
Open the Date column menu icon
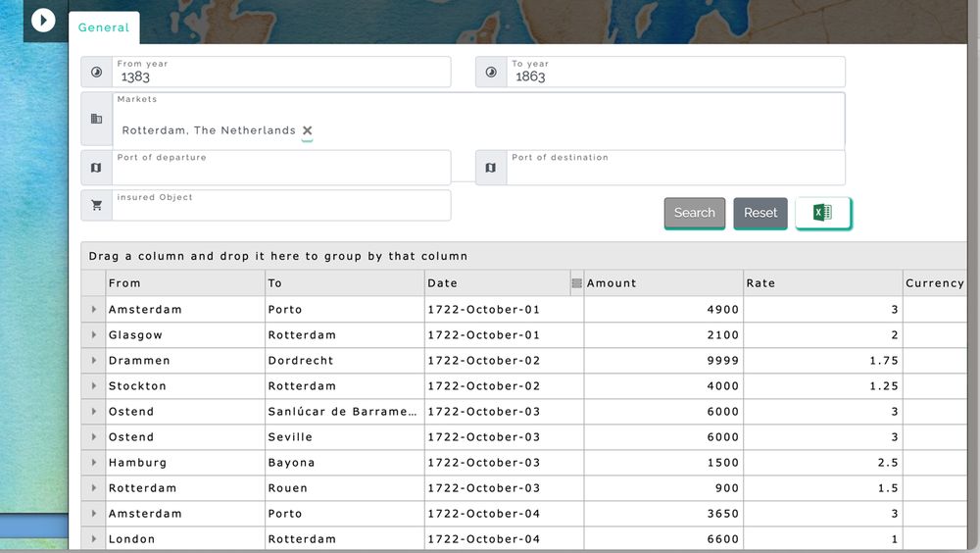pos(577,283)
